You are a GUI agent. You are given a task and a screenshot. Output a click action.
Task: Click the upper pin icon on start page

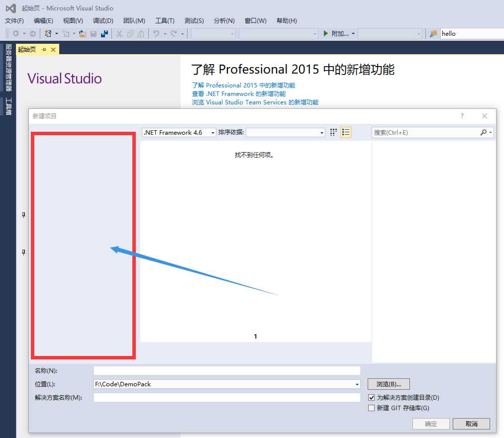[x=23, y=215]
